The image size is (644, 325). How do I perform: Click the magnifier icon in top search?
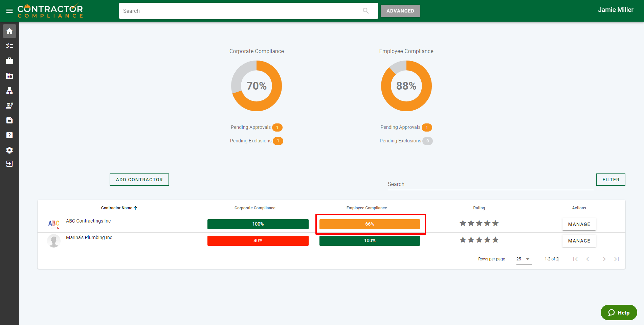[365, 11]
